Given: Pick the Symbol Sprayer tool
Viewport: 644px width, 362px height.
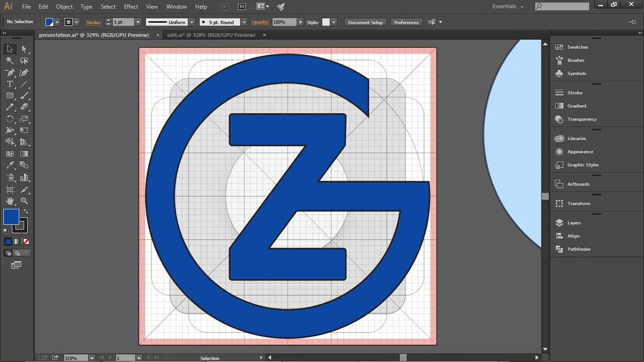Looking at the screenshot, I should pyautogui.click(x=10, y=177).
